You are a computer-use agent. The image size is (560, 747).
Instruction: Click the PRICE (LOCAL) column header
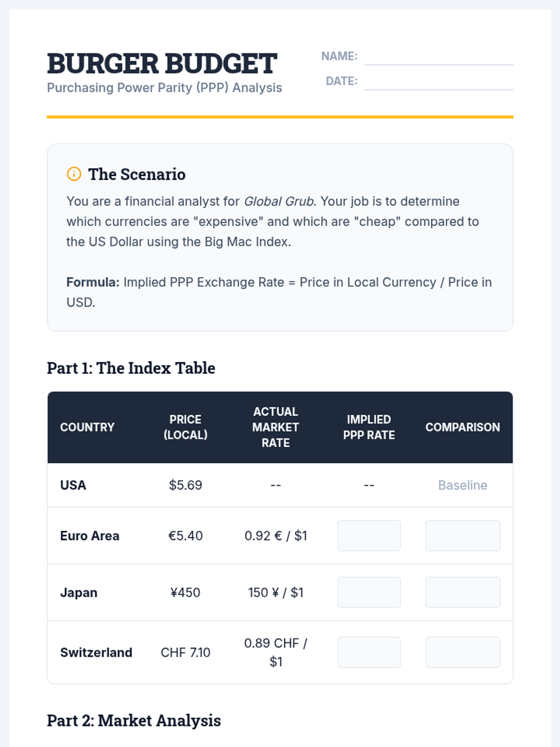tap(185, 427)
